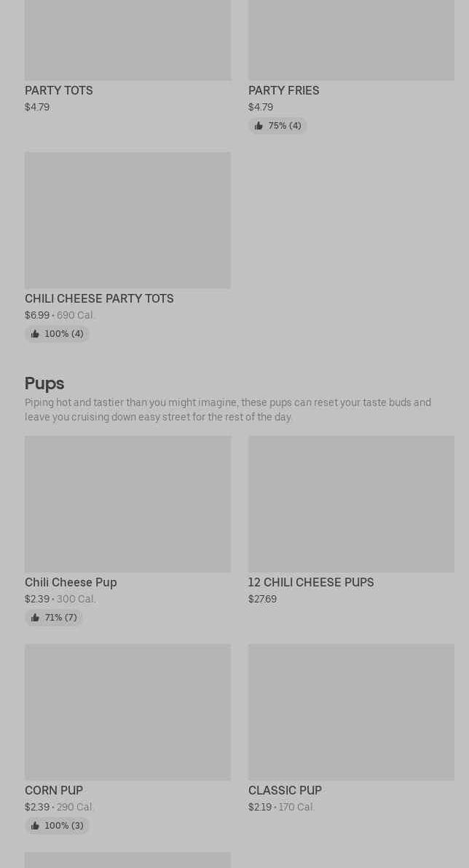469x868 pixels.
Task: Open the CHILI CHEESE PARTY TOTS title
Action: [99, 298]
